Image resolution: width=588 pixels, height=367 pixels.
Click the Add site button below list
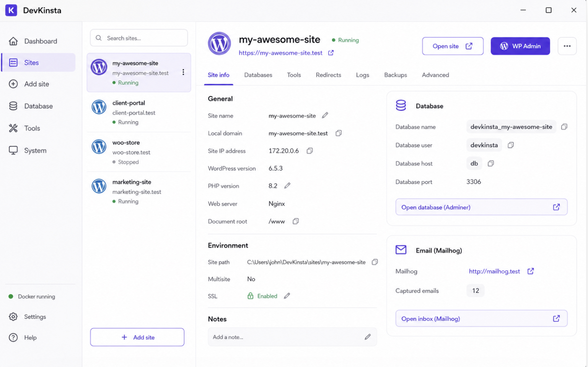(x=137, y=337)
